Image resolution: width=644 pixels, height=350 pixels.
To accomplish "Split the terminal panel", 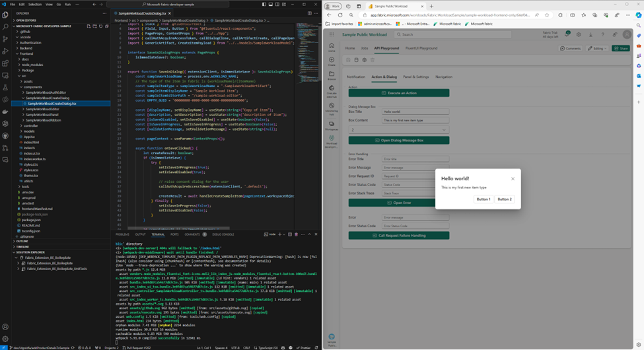I will pos(290,234).
